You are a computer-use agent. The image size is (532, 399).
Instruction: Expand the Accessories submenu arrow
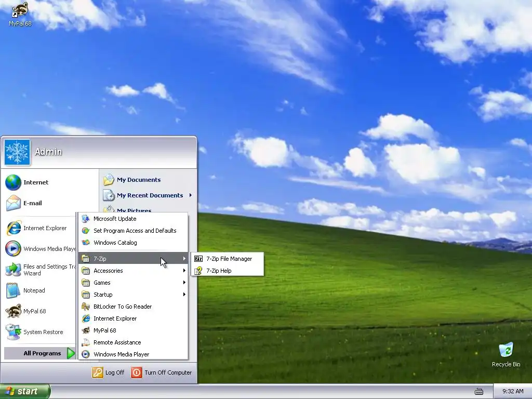184,270
